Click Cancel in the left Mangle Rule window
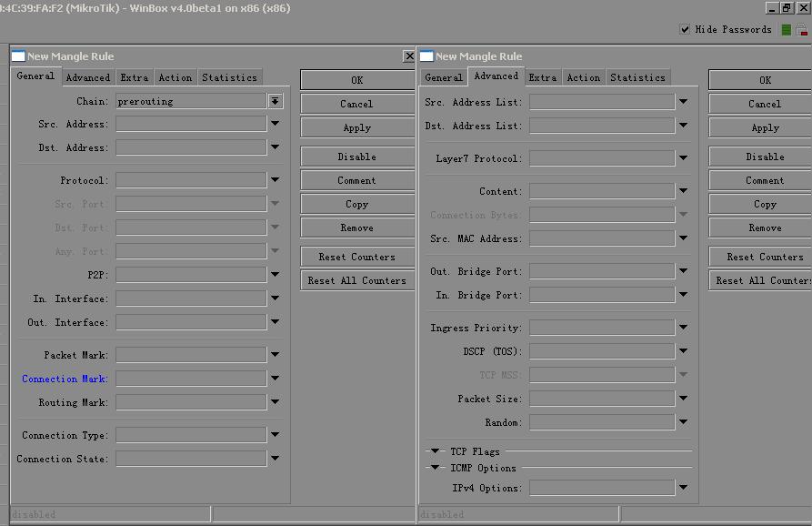812x526 pixels. (x=357, y=104)
